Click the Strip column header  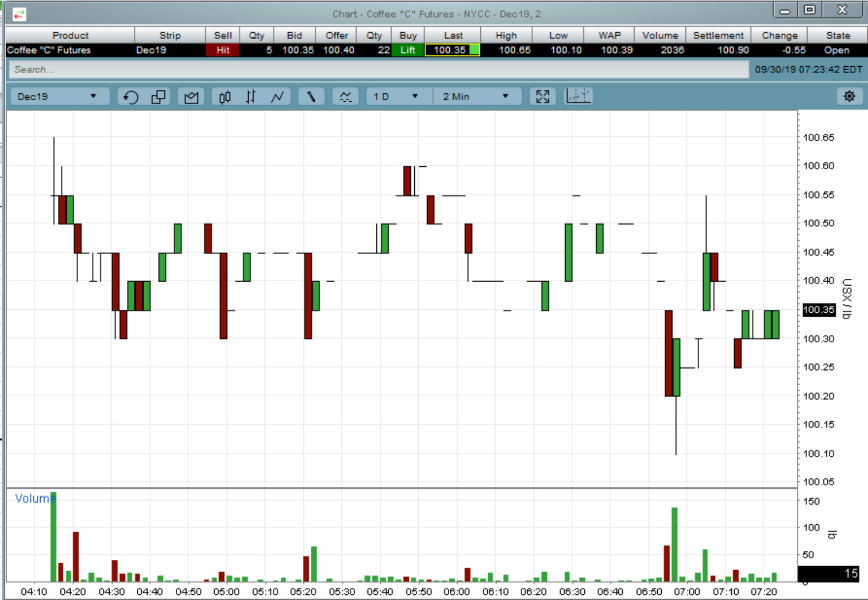[170, 35]
